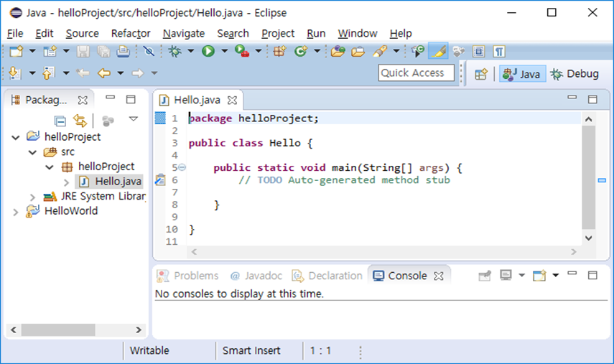614x364 pixels.
Task: Expand the HelloWorld project
Action: pos(16,212)
